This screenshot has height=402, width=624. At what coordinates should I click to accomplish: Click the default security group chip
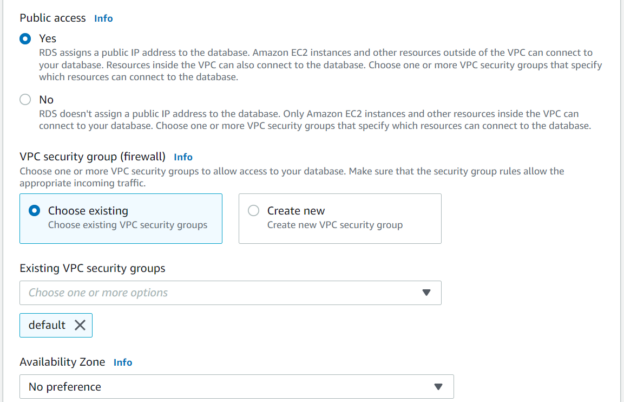[x=46, y=325]
